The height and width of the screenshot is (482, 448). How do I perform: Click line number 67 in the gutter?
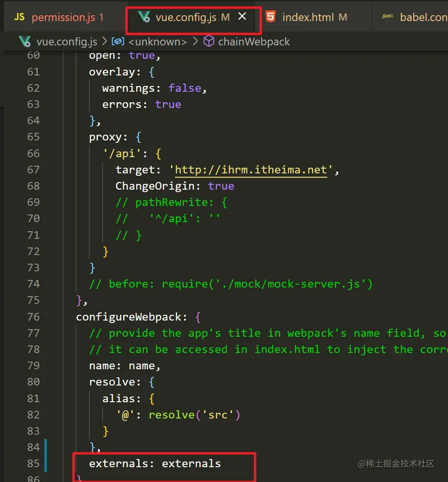(33, 170)
